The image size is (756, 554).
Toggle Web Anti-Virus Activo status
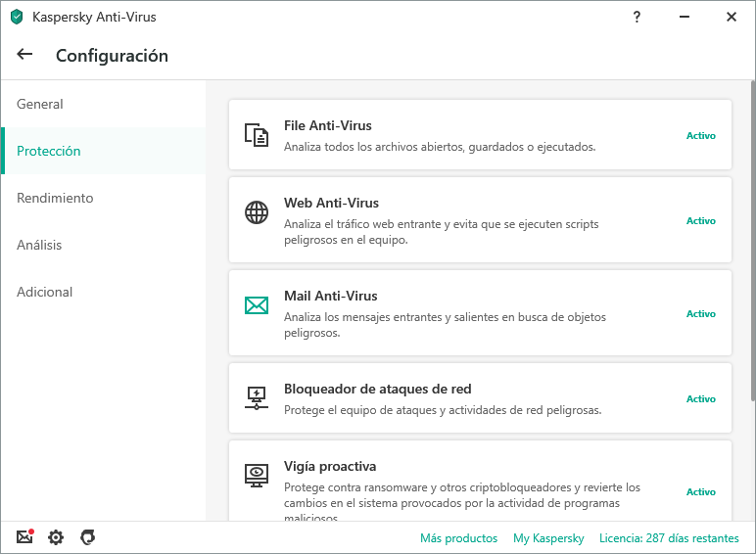tap(700, 221)
